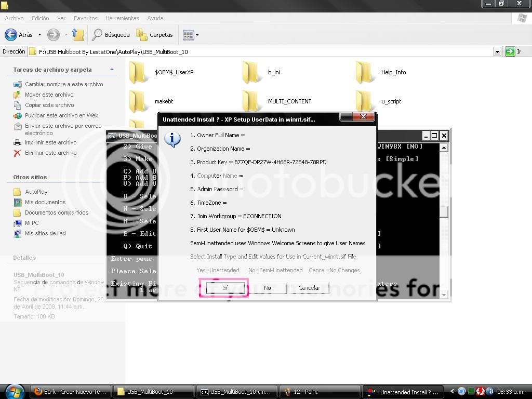Maximize the USB_MultiBoot console window
This screenshot has width=532, height=399.
[x=434, y=136]
